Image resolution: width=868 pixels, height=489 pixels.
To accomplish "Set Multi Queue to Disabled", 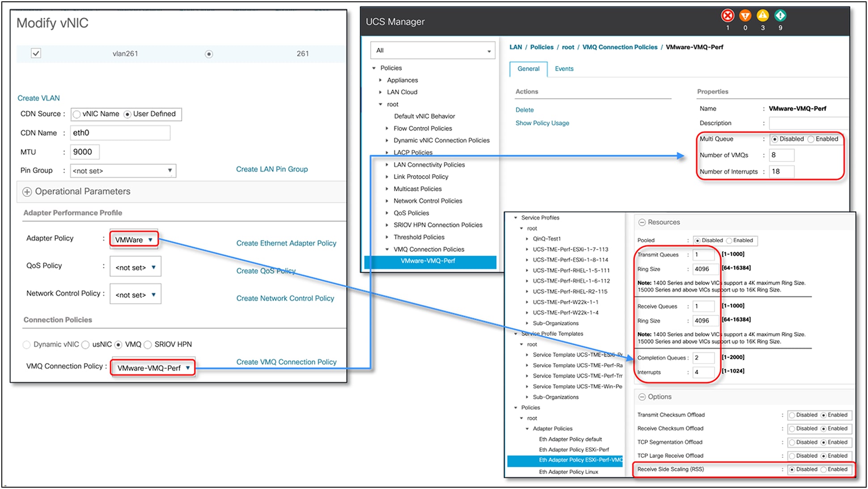I will pos(775,139).
